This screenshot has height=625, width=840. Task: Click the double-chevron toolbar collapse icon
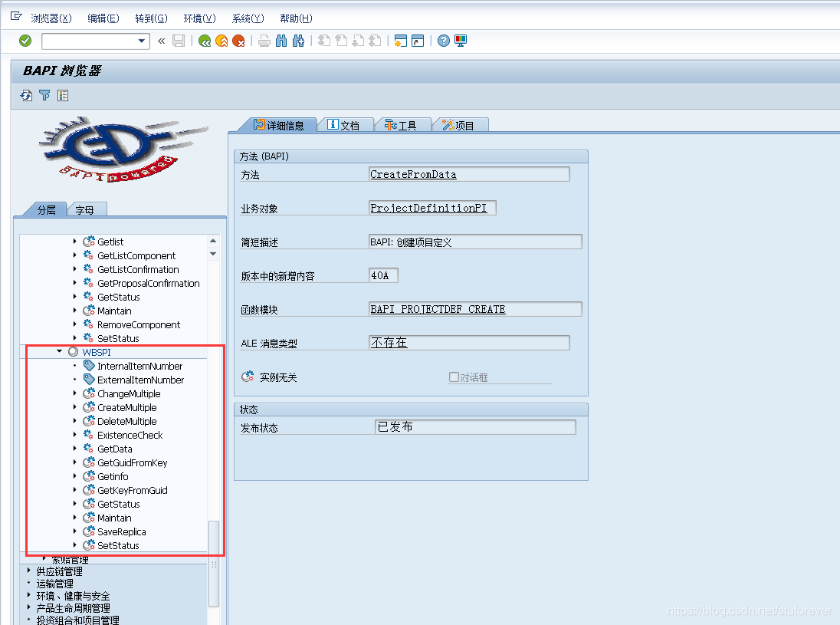(161, 41)
